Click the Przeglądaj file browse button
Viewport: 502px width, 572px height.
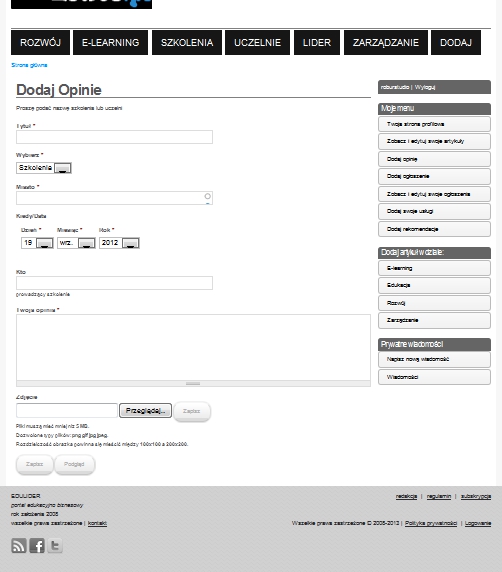[145, 411]
